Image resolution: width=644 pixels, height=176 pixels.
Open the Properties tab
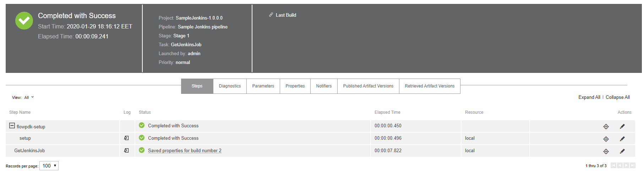(x=295, y=86)
